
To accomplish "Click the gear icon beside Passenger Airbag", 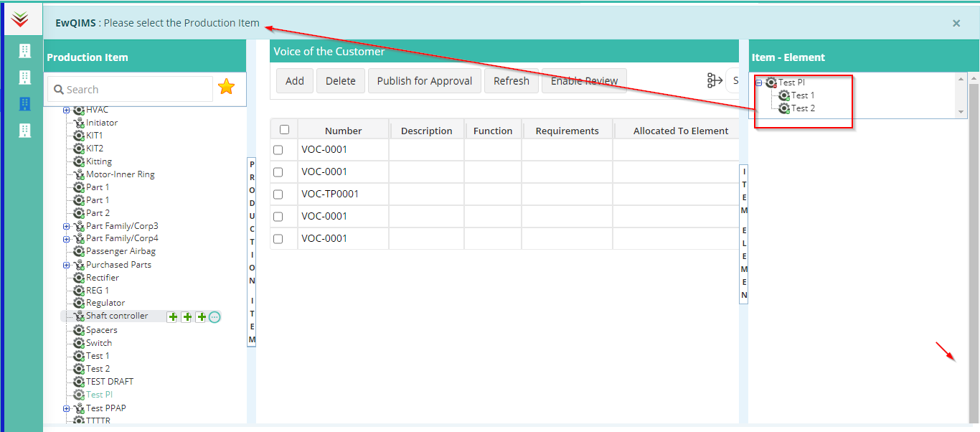I will (79, 252).
